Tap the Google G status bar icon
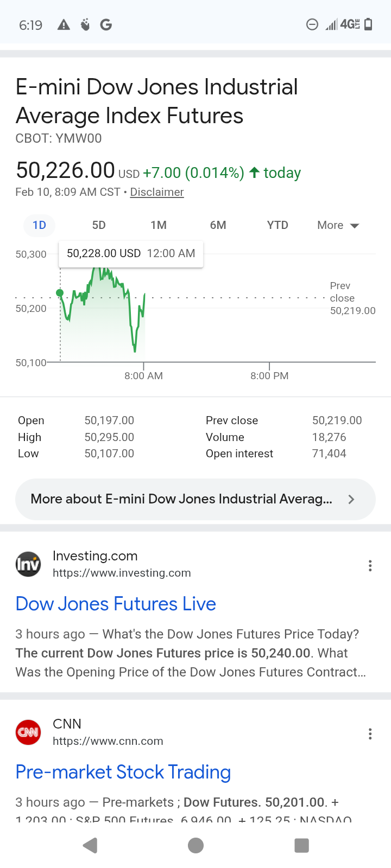 [106, 24]
